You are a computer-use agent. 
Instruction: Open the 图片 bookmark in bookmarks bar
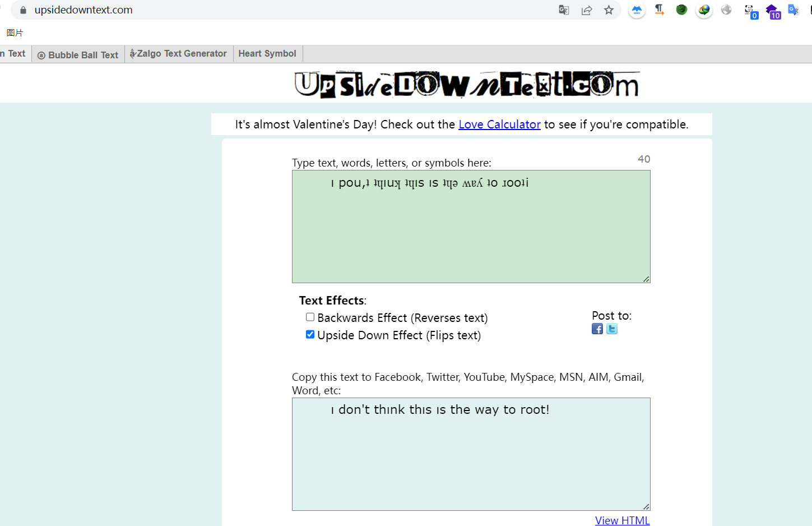click(x=15, y=33)
